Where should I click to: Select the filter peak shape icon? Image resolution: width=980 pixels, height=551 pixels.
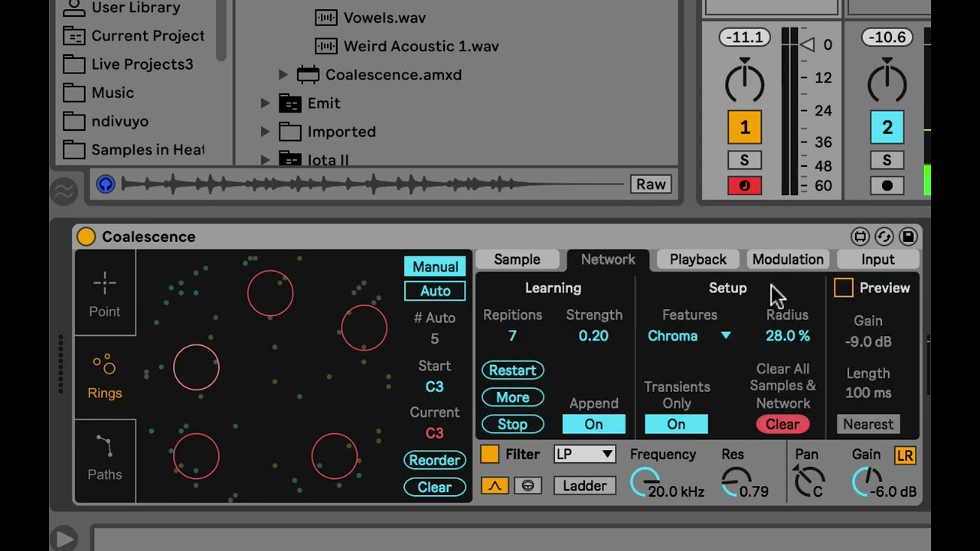coord(495,485)
